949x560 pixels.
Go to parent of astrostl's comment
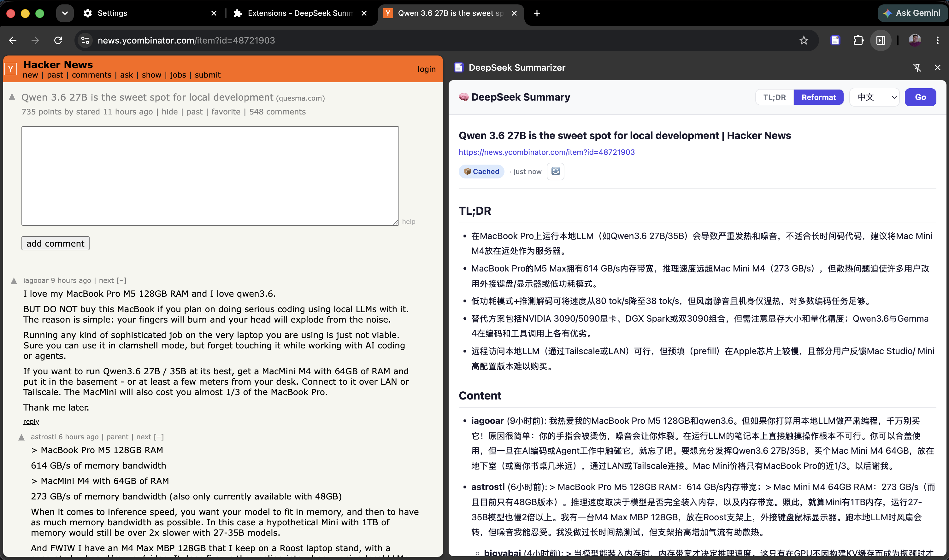(x=117, y=437)
